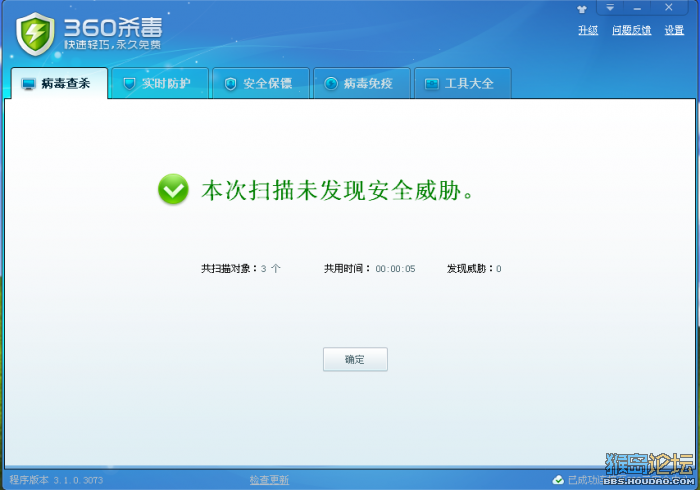Click the round icon on 病毒免疫 tab
Image resolution: width=700 pixels, height=490 pixels.
[x=331, y=83]
